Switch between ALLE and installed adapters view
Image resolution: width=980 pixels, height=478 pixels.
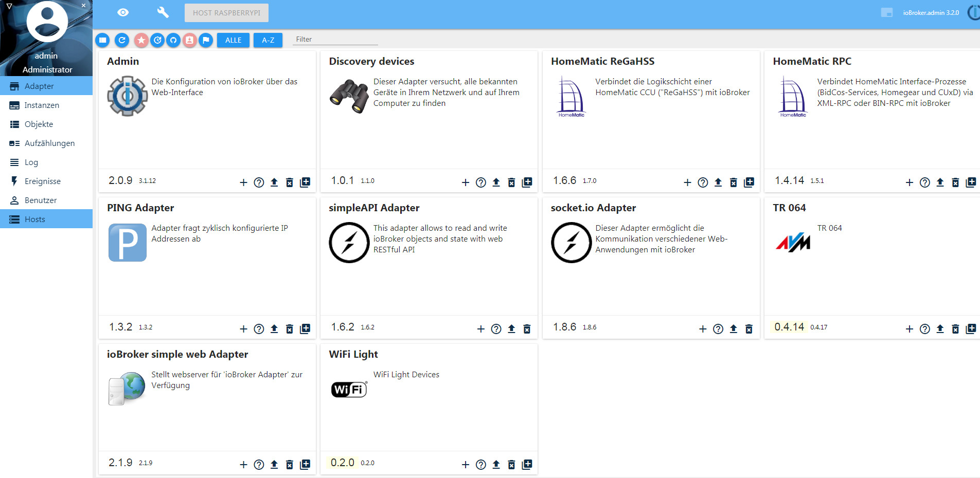click(x=233, y=40)
